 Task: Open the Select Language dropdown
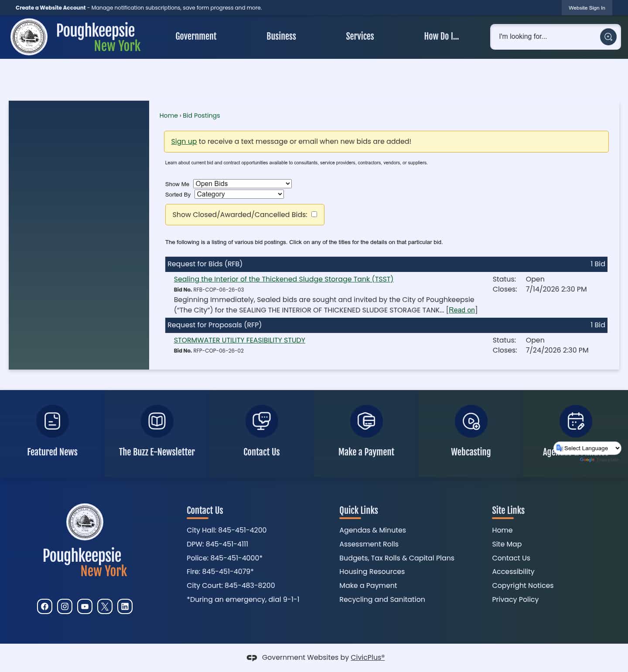587,448
